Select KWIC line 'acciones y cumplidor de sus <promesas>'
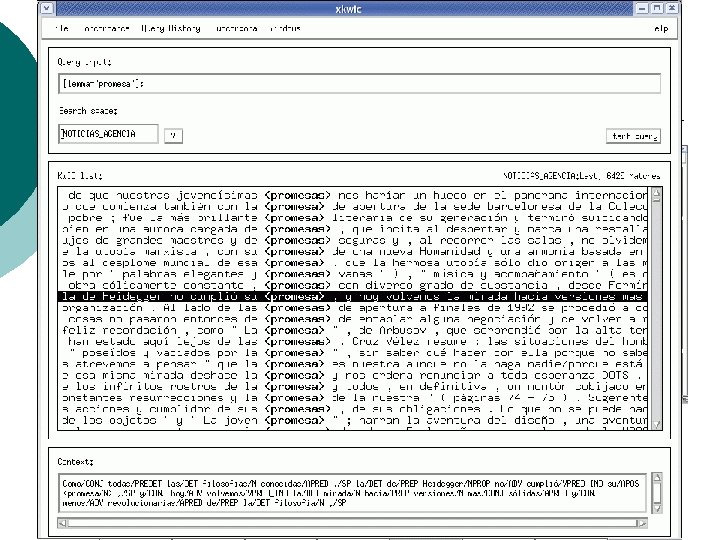The image size is (720, 540). [x=354, y=409]
